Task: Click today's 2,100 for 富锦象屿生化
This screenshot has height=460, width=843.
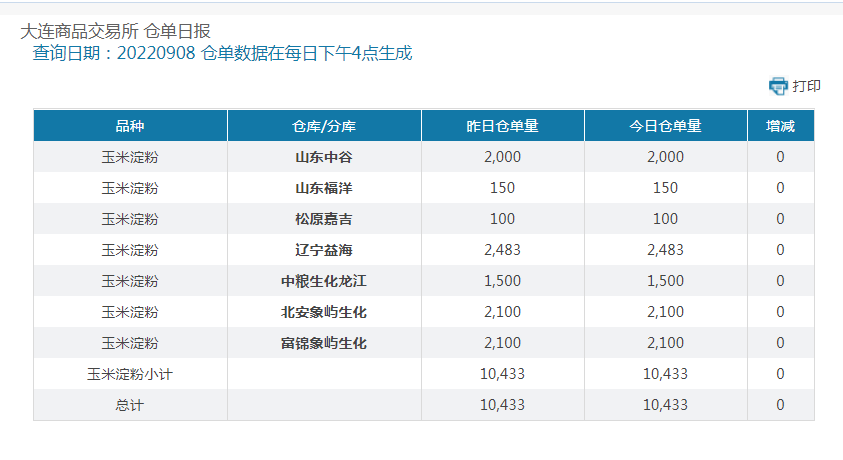Action: click(x=666, y=343)
